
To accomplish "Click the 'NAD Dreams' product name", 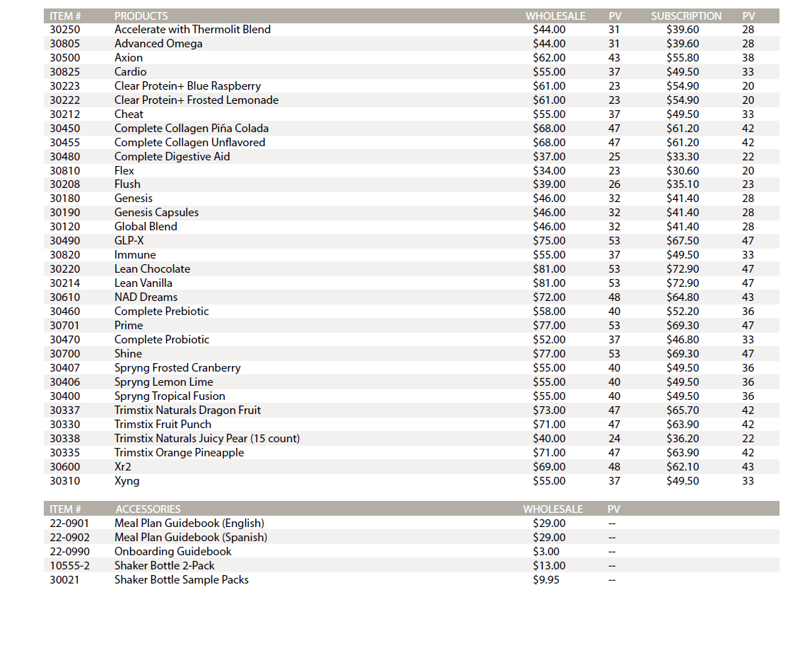I will pos(146,297).
